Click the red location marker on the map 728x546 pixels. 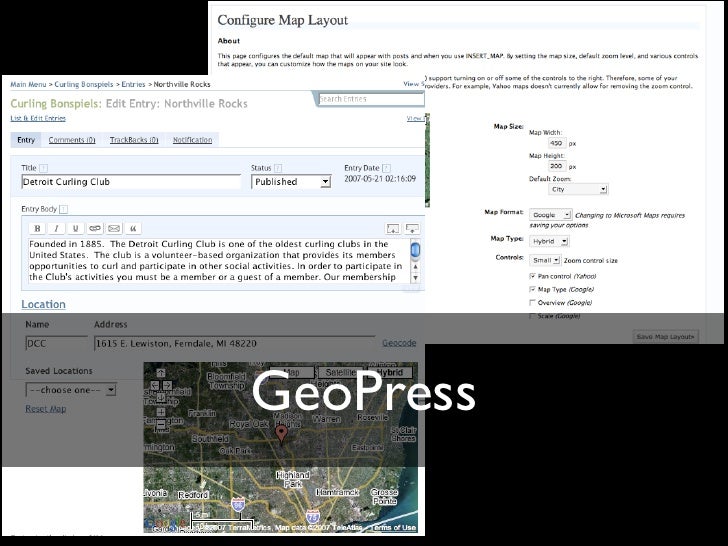click(281, 434)
